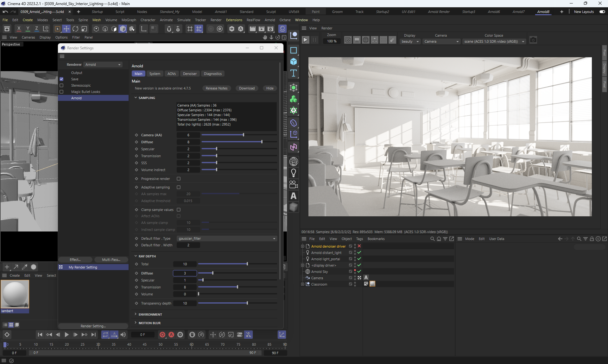Expand the ENVIRONMENT section
This screenshot has height=364, width=608.
(150, 314)
